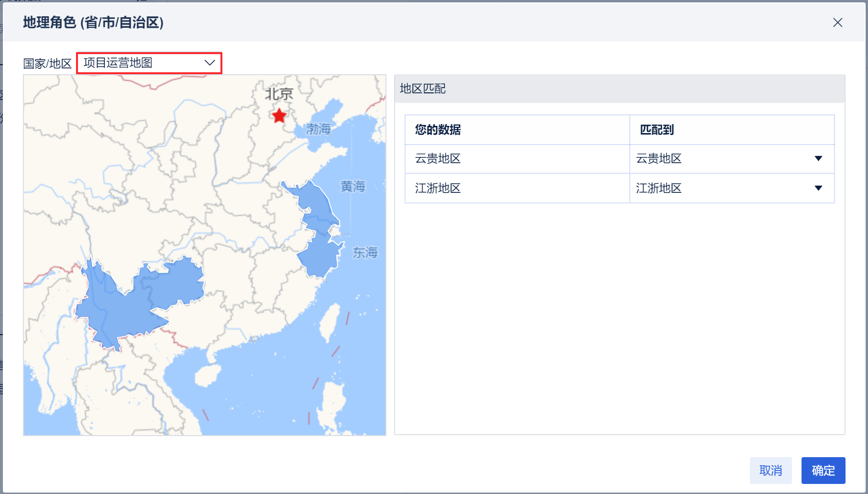The height and width of the screenshot is (494, 868).
Task: Click the dialog title 地理角色 (省/市/自治区)
Action: click(x=93, y=22)
